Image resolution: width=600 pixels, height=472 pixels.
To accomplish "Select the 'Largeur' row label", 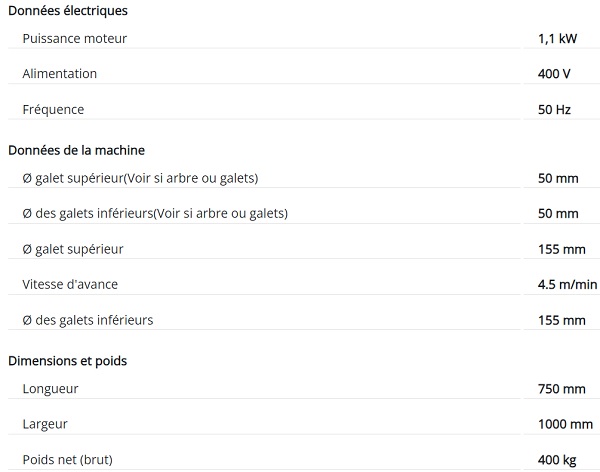I will [45, 424].
